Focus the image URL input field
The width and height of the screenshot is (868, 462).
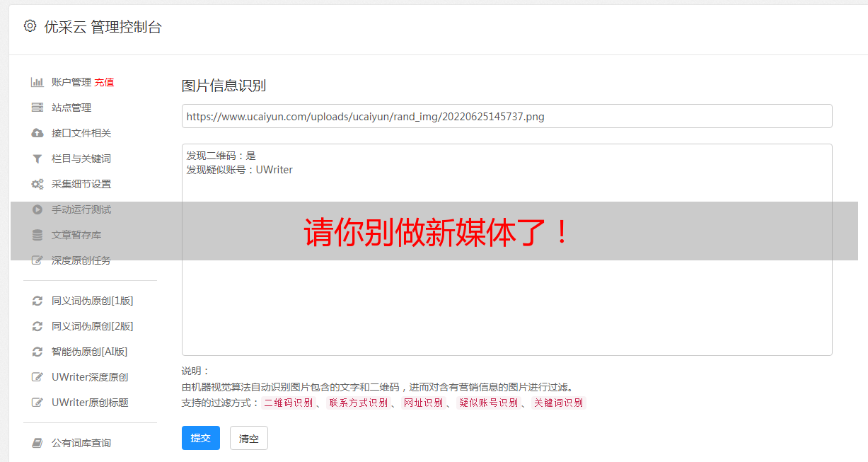coord(507,116)
